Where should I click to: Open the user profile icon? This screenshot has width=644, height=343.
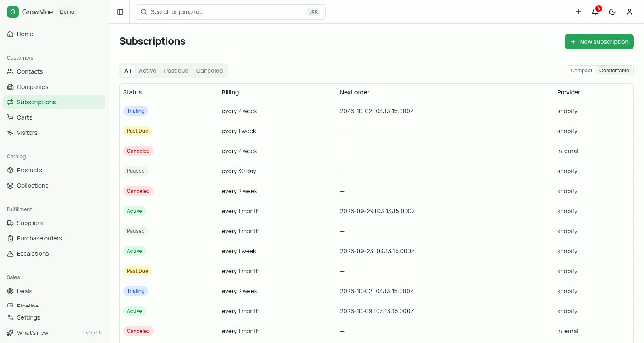[630, 12]
